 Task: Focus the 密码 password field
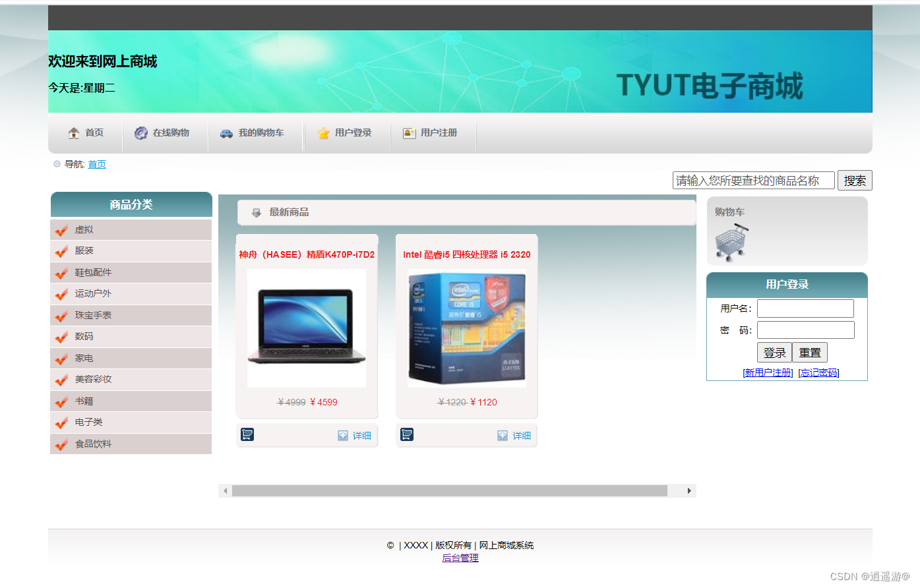805,330
